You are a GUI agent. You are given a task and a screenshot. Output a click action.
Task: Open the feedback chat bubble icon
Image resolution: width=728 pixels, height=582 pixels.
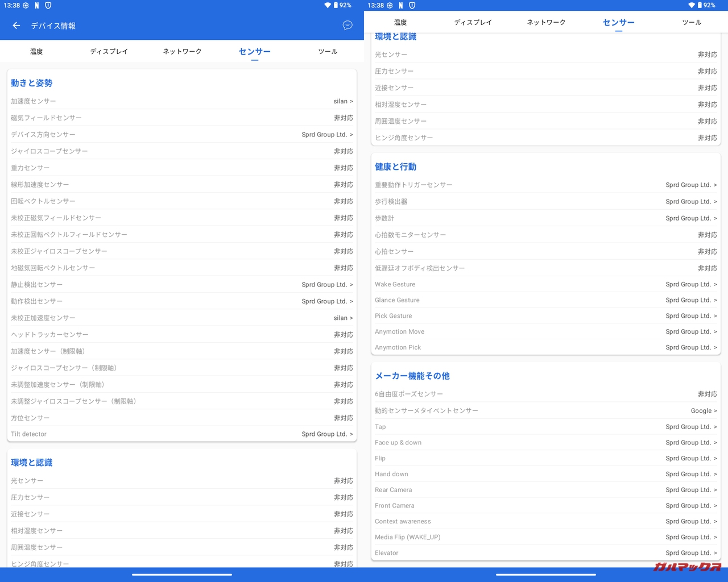(x=348, y=26)
